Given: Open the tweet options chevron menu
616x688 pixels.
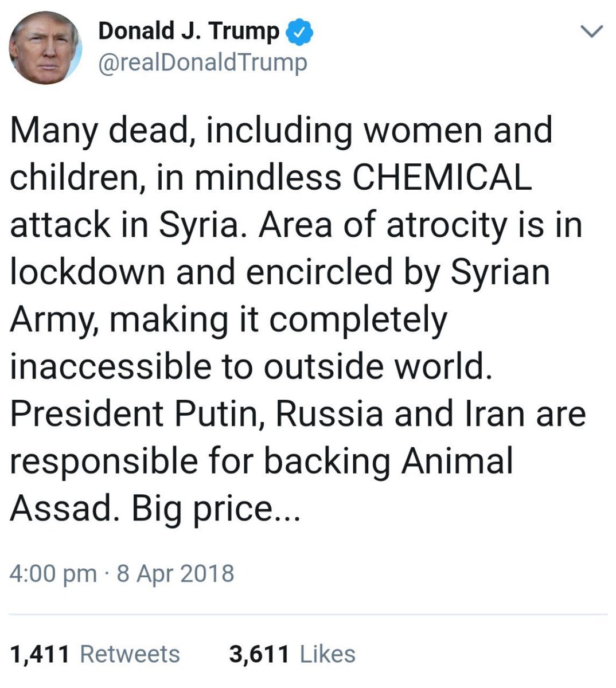Looking at the screenshot, I should pyautogui.click(x=592, y=32).
